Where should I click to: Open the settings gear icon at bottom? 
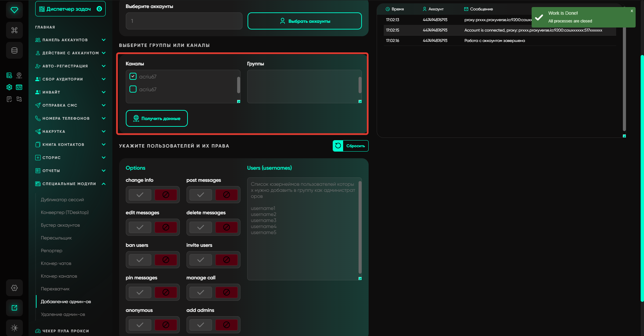coord(14,288)
